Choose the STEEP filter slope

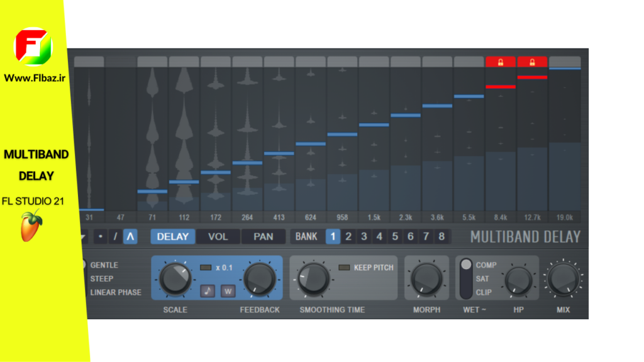[101, 278]
